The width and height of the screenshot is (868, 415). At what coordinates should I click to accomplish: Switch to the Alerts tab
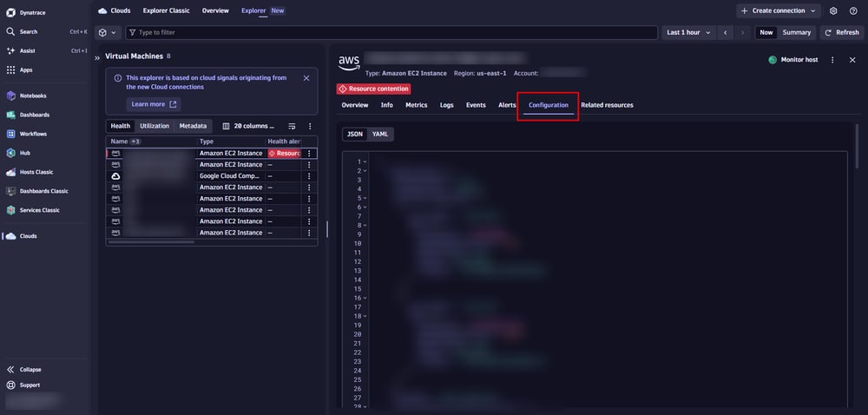507,105
